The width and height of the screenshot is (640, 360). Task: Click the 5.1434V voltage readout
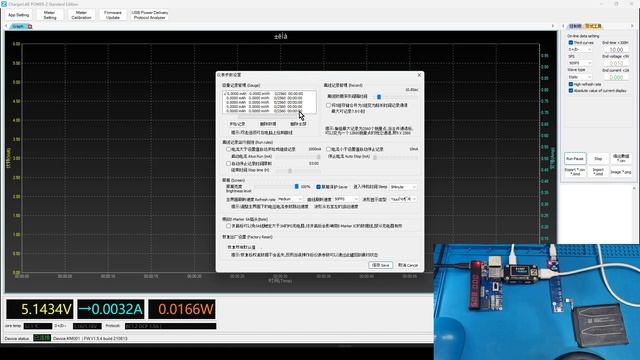coord(40,309)
